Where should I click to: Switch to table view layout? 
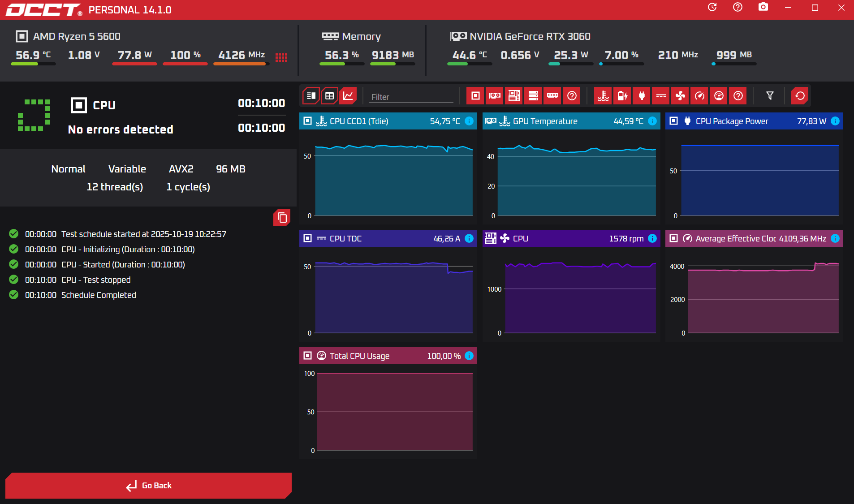point(329,96)
